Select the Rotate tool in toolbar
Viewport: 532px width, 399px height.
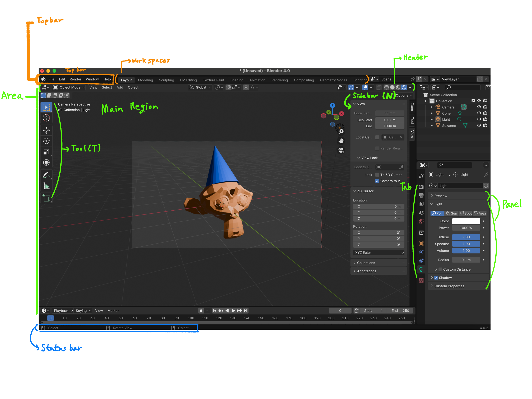pos(46,141)
